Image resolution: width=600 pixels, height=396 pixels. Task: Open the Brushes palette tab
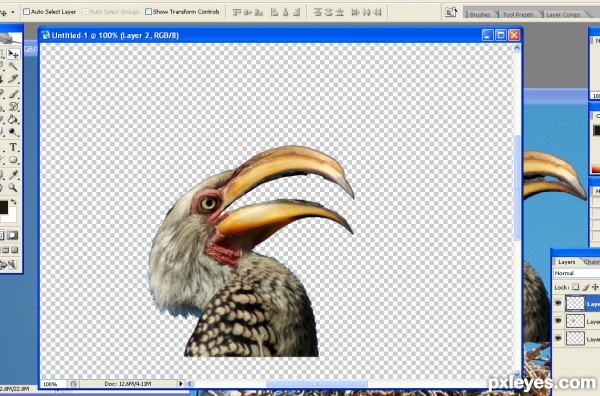[480, 14]
